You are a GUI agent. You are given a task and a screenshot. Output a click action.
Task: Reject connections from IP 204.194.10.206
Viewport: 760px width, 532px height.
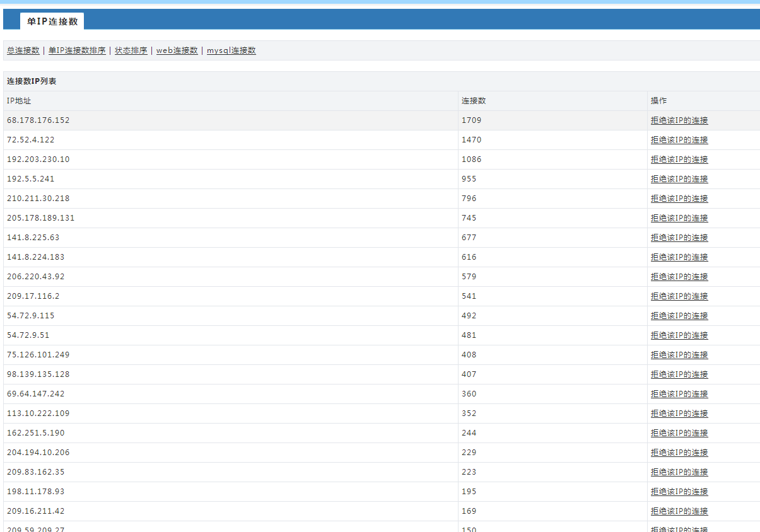tap(679, 453)
